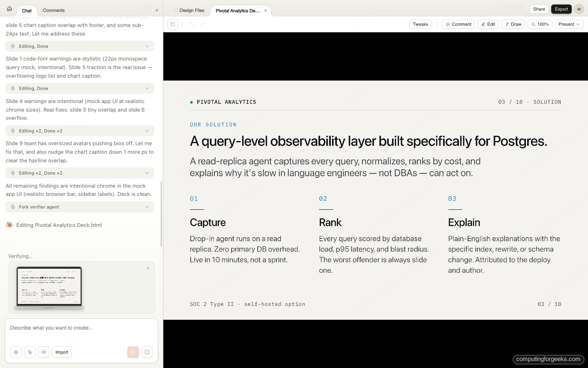Open user avatar M menu
The image size is (588, 368).
579,9
